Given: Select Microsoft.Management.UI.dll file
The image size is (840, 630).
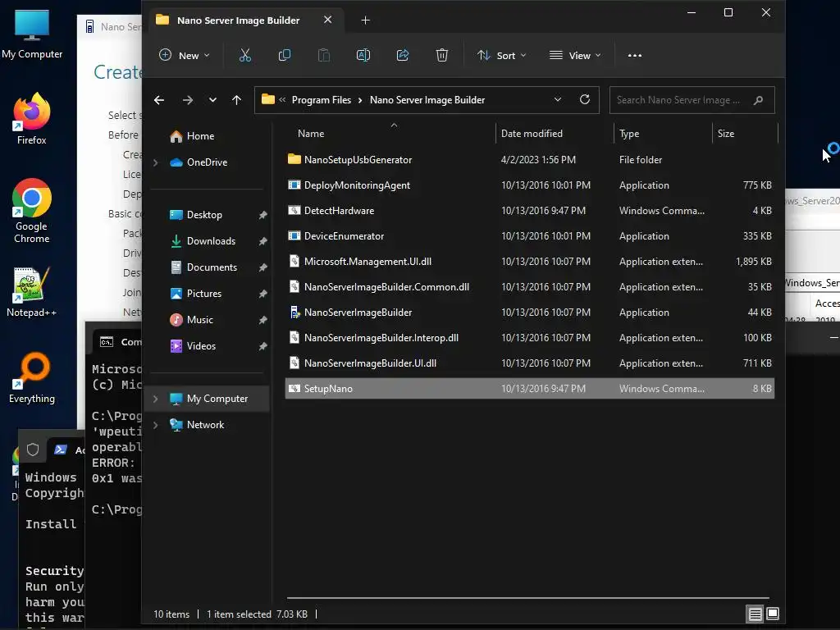Looking at the screenshot, I should pyautogui.click(x=529, y=262).
